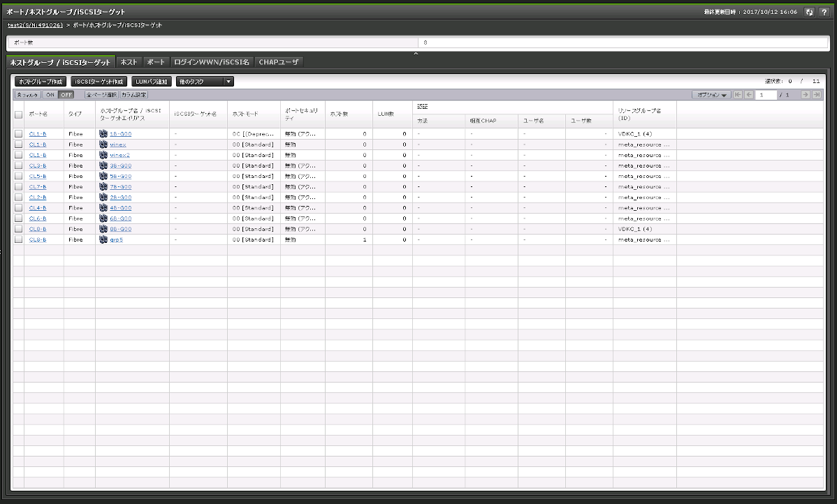Click next page arrow icon
Image resolution: width=837 pixels, height=504 pixels.
[806, 94]
